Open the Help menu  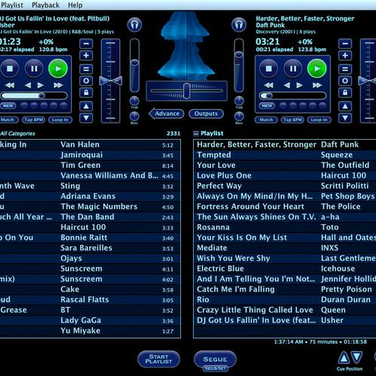75,5
